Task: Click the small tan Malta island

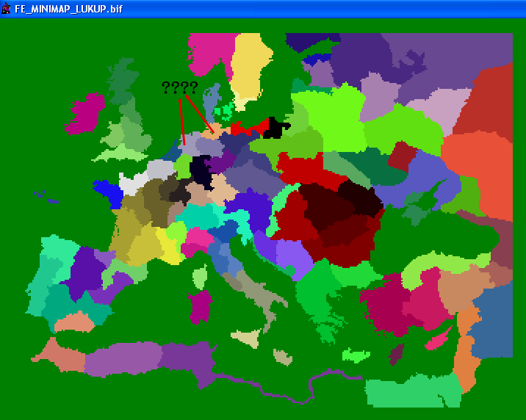Action: coord(282,357)
